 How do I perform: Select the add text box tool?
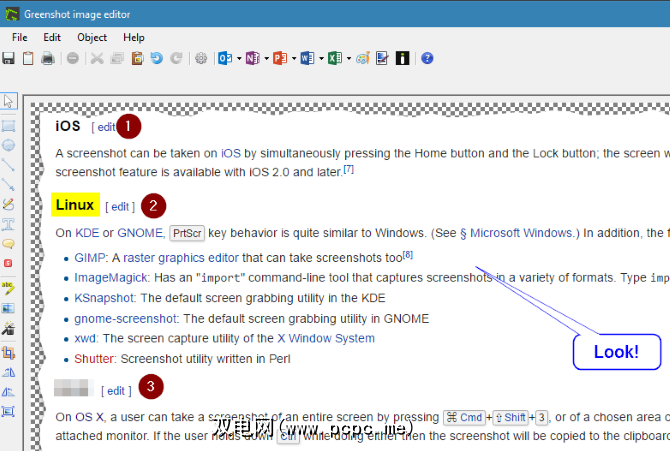pyautogui.click(x=9, y=224)
